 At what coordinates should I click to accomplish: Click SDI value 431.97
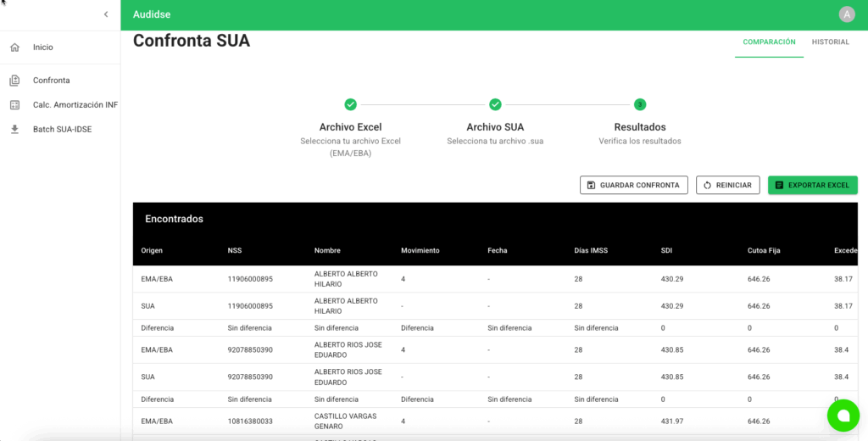point(672,421)
